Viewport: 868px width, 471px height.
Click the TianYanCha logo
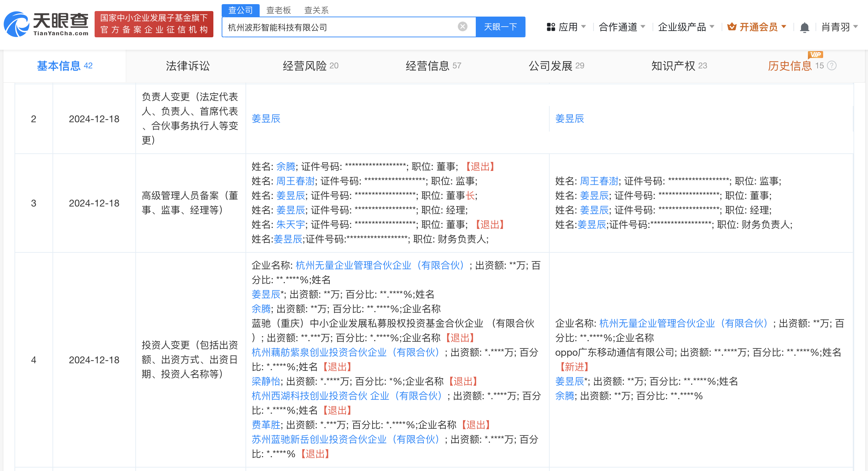coord(46,24)
